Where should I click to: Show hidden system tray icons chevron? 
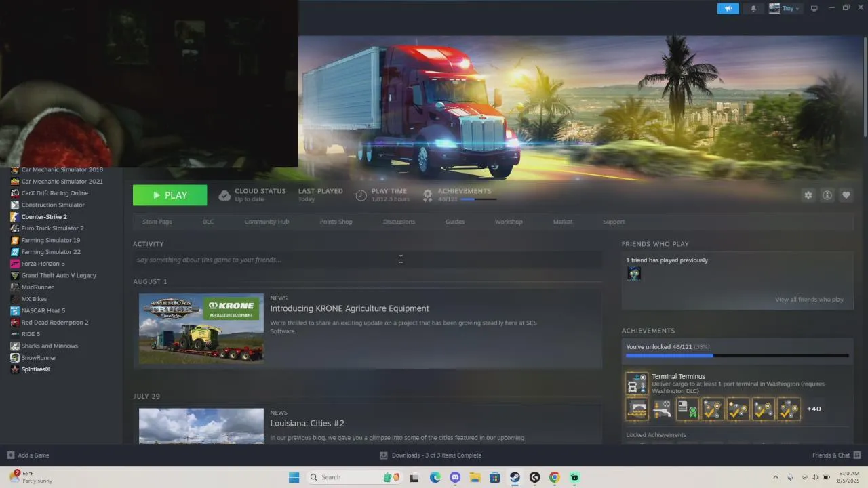point(776,477)
